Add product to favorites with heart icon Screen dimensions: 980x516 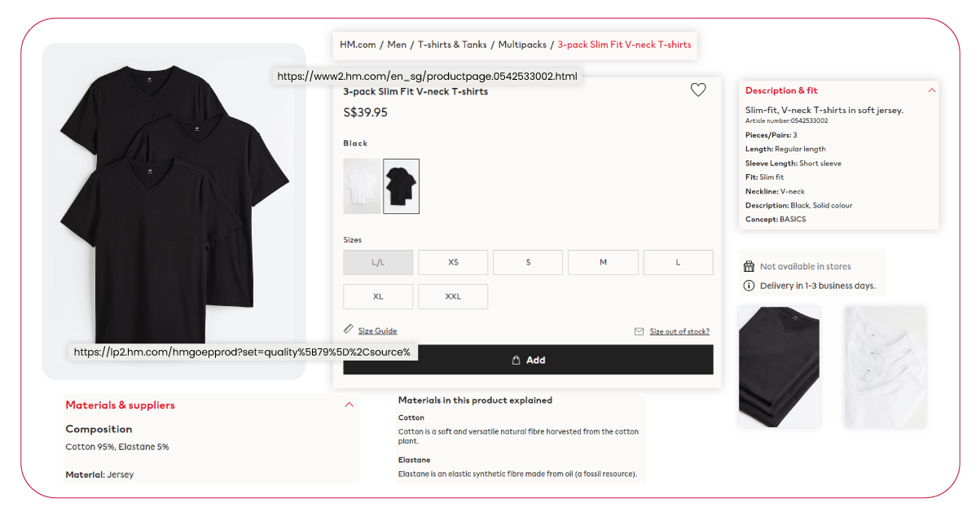click(698, 90)
